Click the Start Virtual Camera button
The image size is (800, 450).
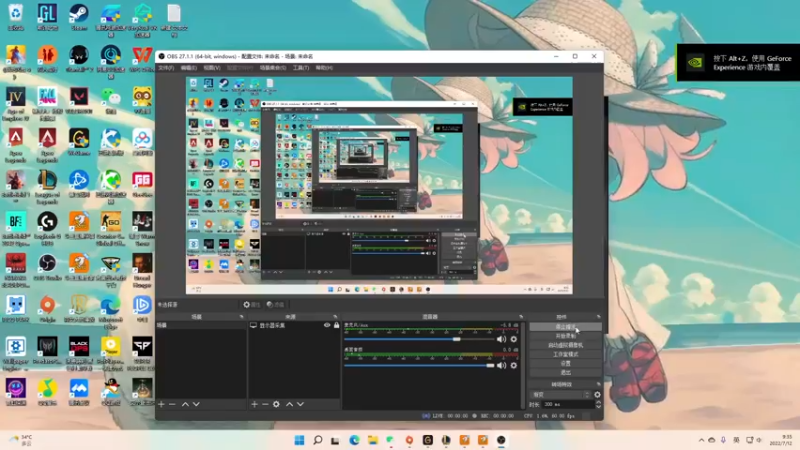pos(565,345)
